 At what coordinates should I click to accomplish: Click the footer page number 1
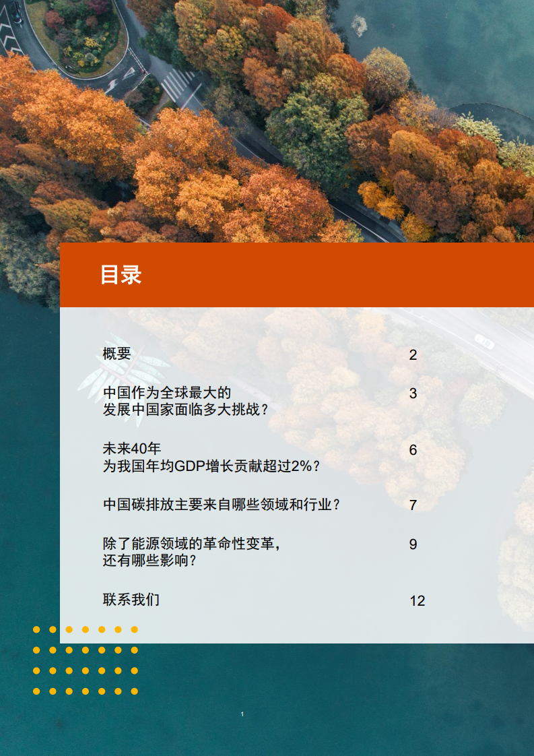coord(242,714)
